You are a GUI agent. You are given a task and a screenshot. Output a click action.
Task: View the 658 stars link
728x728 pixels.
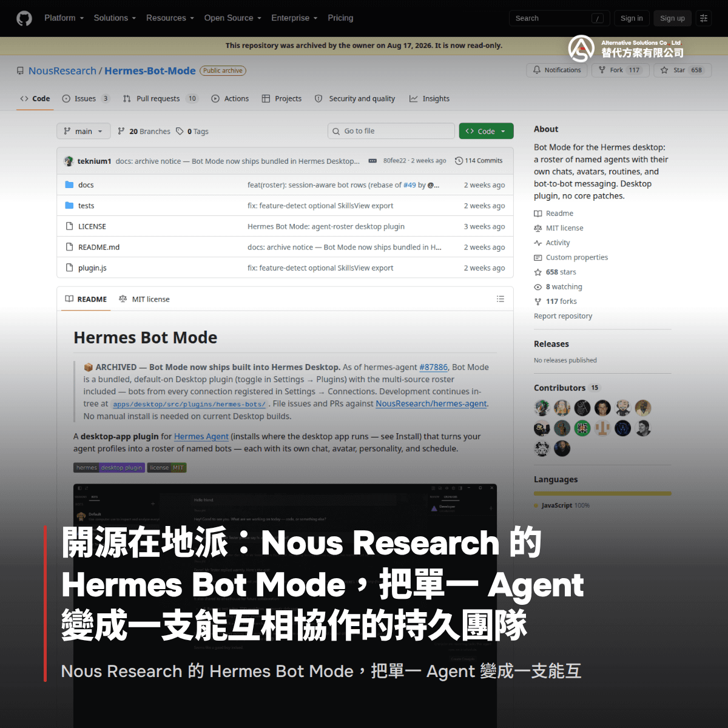tap(555, 272)
